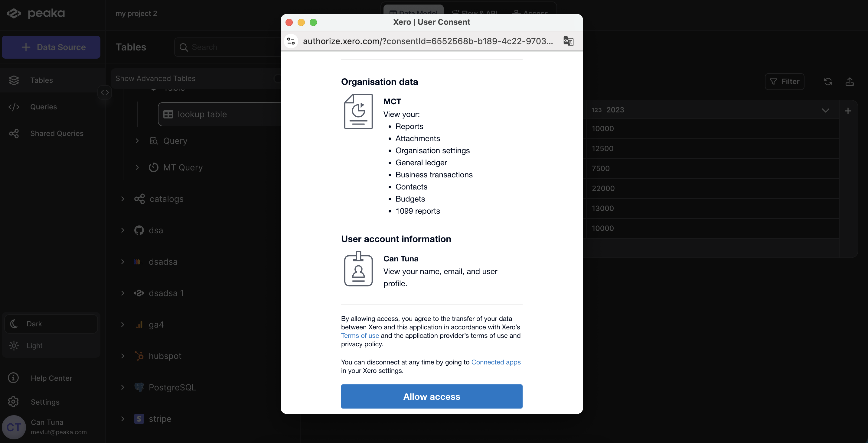Click the Query item icon
This screenshot has height=443, width=868.
point(154,141)
